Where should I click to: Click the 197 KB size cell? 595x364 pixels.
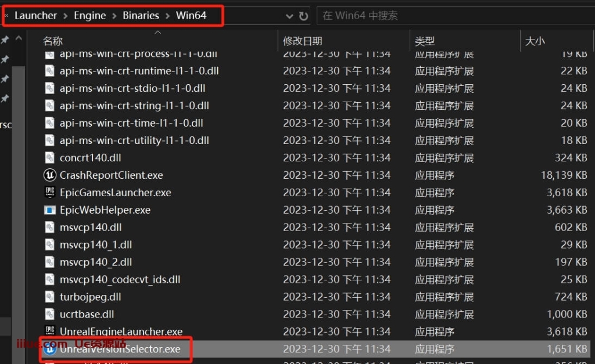(x=571, y=262)
